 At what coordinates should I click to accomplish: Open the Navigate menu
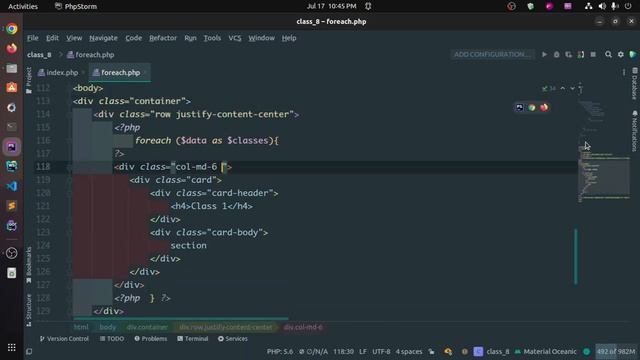point(103,38)
